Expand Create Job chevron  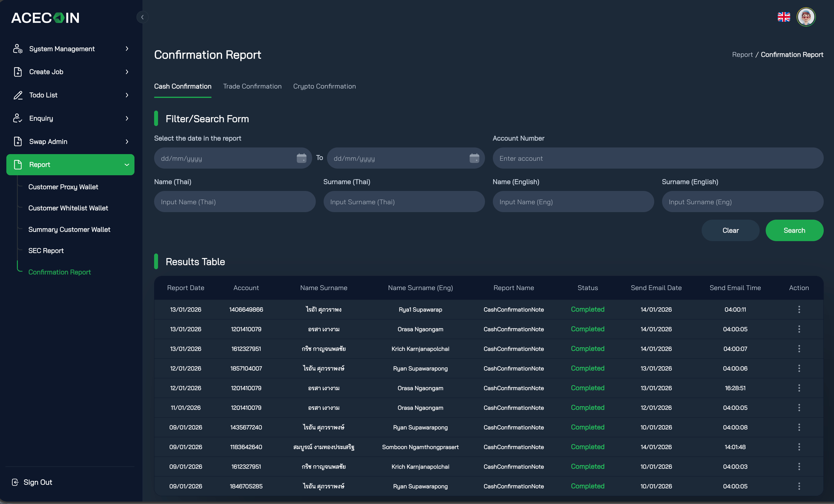(127, 72)
